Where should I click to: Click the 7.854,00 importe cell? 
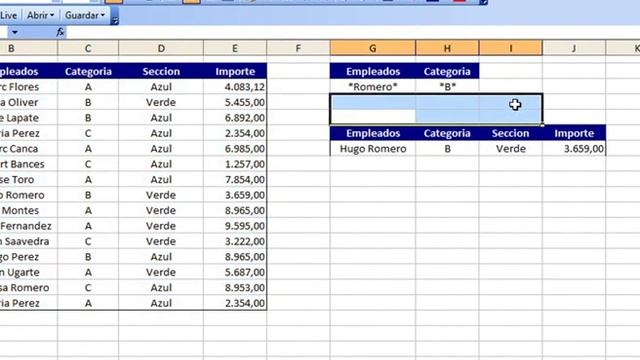coord(235,180)
